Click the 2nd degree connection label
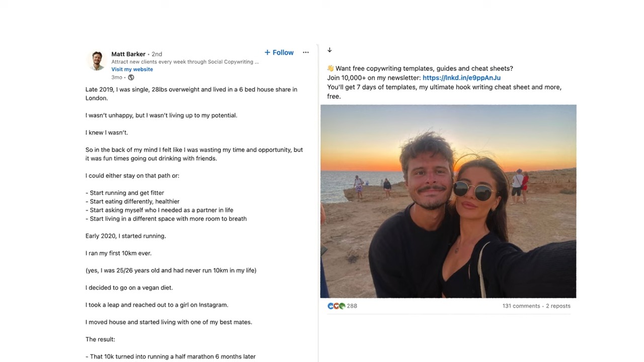 click(x=156, y=54)
